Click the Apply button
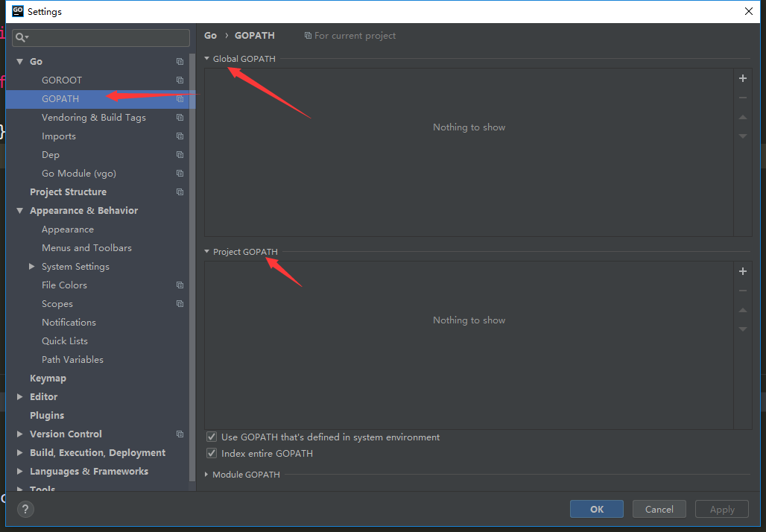Viewport: 766px width, 532px height. (722, 509)
